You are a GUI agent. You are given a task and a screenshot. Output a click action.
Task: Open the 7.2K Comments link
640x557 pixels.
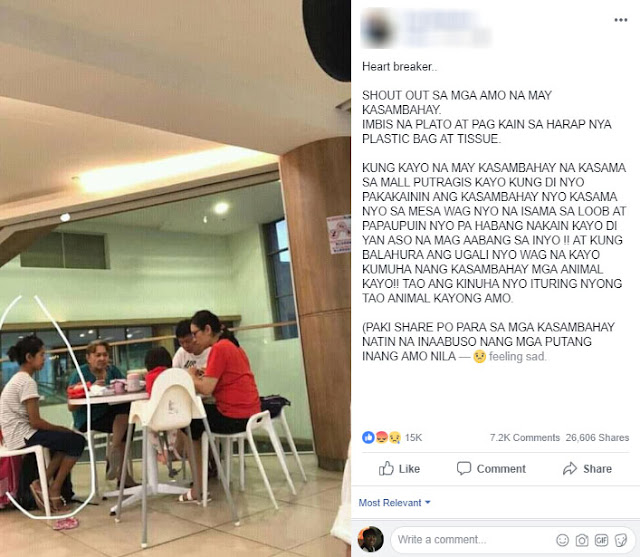524,437
